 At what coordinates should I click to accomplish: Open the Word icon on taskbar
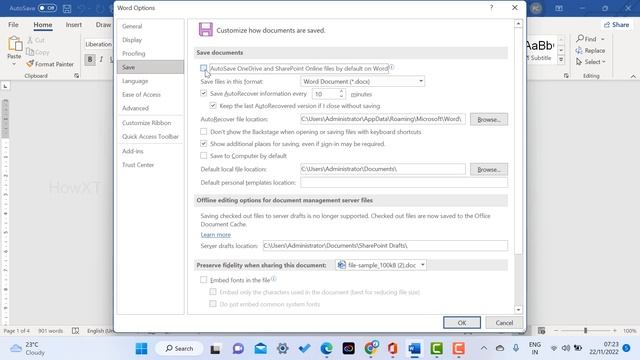[414, 349]
